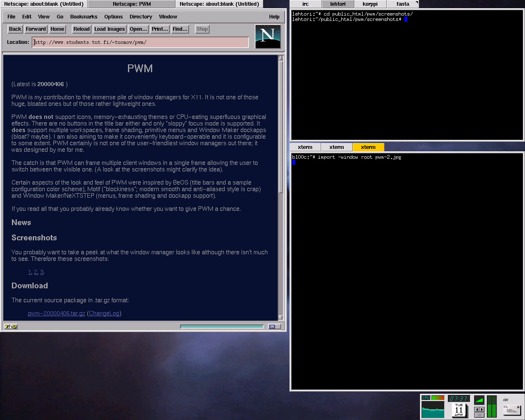Screen dimensions: 525x420
Task: Switch to first Netscape about:blank tab
Action: pyautogui.click(x=44, y=4)
